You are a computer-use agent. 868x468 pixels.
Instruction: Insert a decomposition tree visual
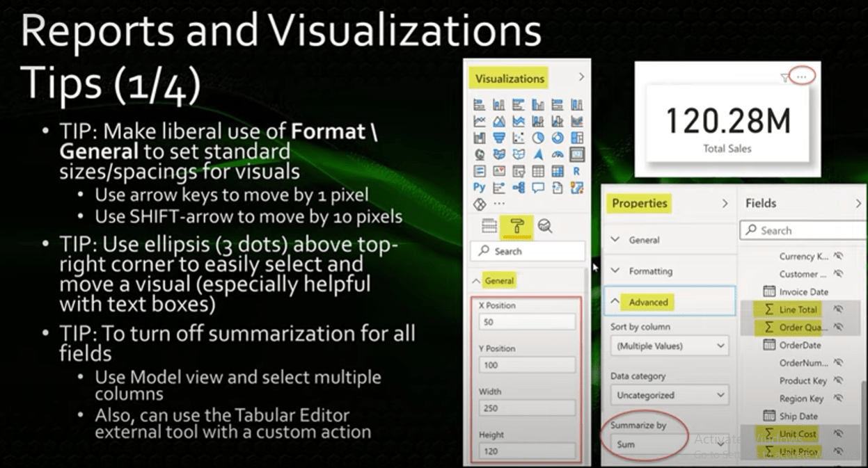(519, 187)
